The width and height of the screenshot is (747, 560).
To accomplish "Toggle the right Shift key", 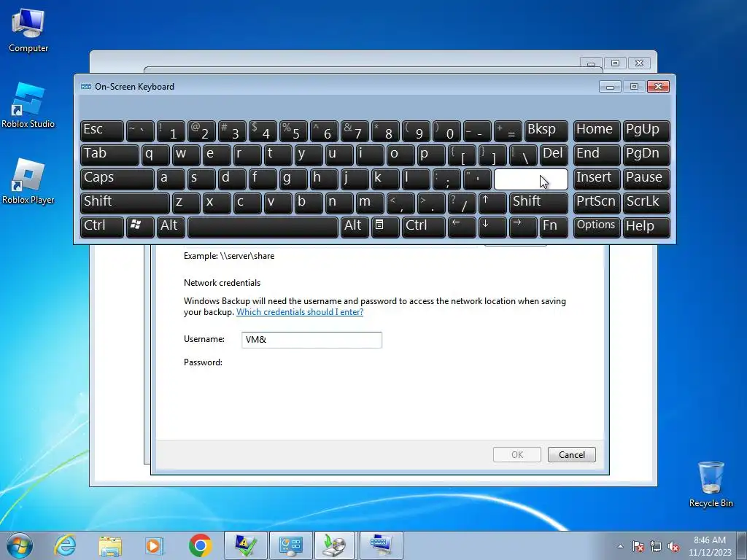I will 539,203.
